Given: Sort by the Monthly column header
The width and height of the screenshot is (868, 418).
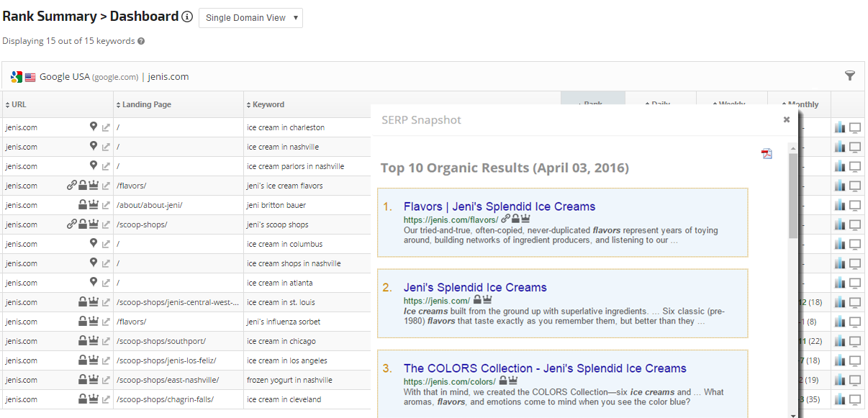Looking at the screenshot, I should pos(800,104).
